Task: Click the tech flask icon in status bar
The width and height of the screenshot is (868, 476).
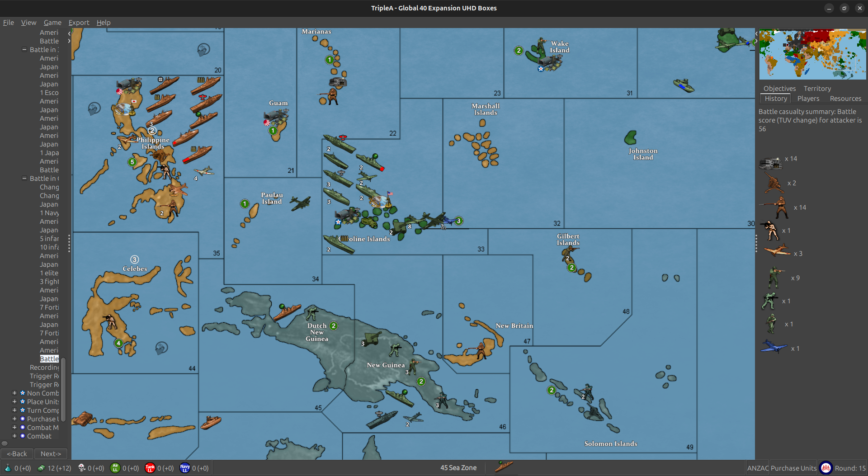Action: tap(8, 468)
